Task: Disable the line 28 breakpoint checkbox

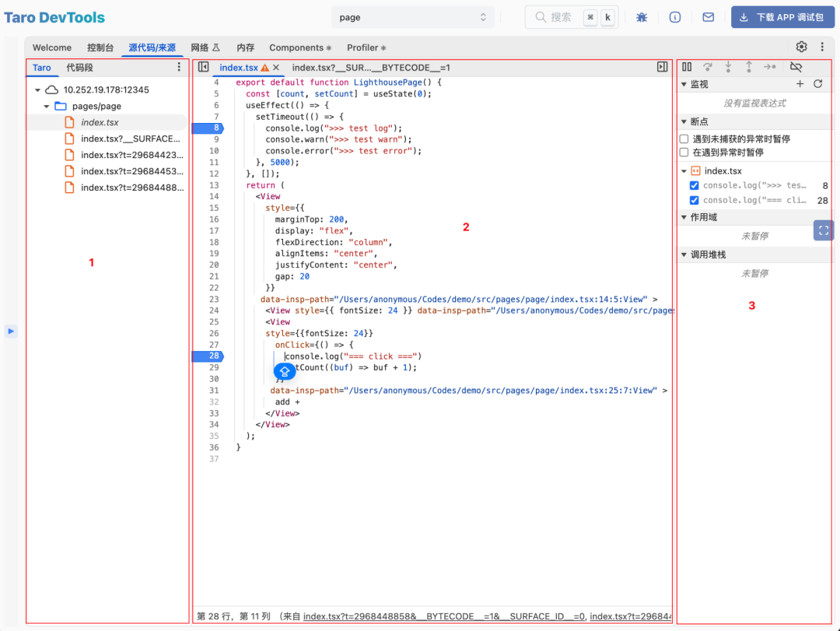Action: (695, 200)
